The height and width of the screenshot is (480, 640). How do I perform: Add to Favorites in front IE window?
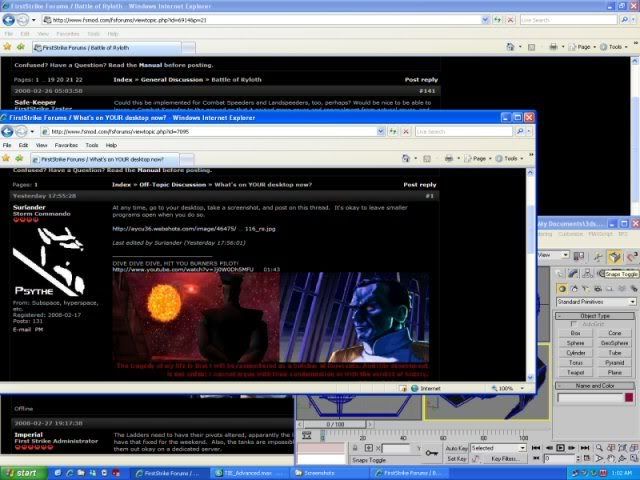19,158
